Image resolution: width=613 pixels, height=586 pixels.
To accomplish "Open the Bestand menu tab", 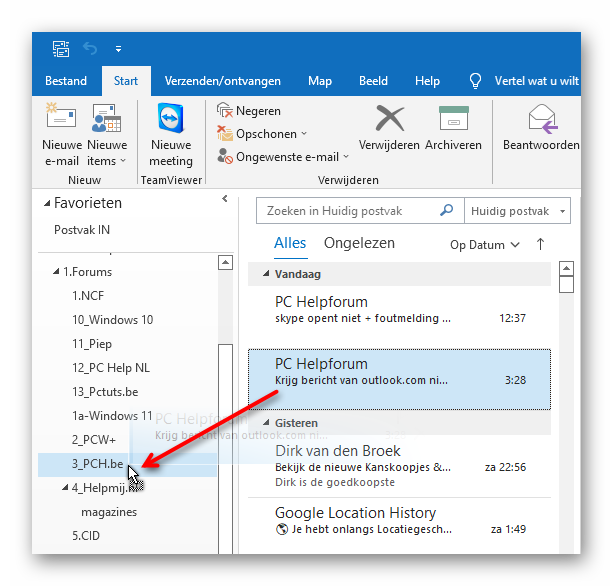I will (x=66, y=81).
